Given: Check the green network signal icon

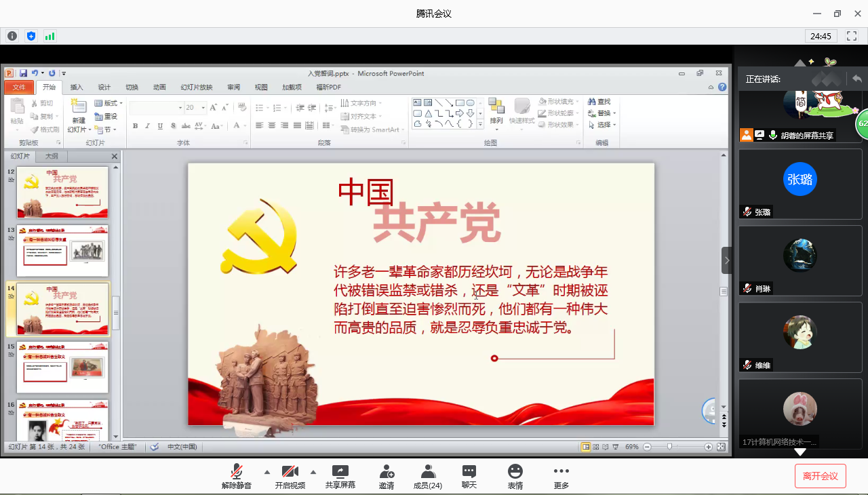Looking at the screenshot, I should click(50, 36).
